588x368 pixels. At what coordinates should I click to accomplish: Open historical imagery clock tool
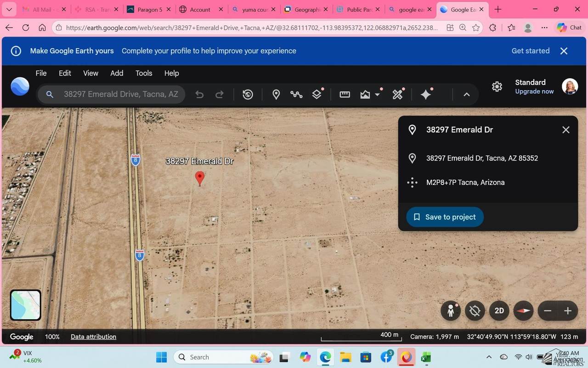coord(248,95)
